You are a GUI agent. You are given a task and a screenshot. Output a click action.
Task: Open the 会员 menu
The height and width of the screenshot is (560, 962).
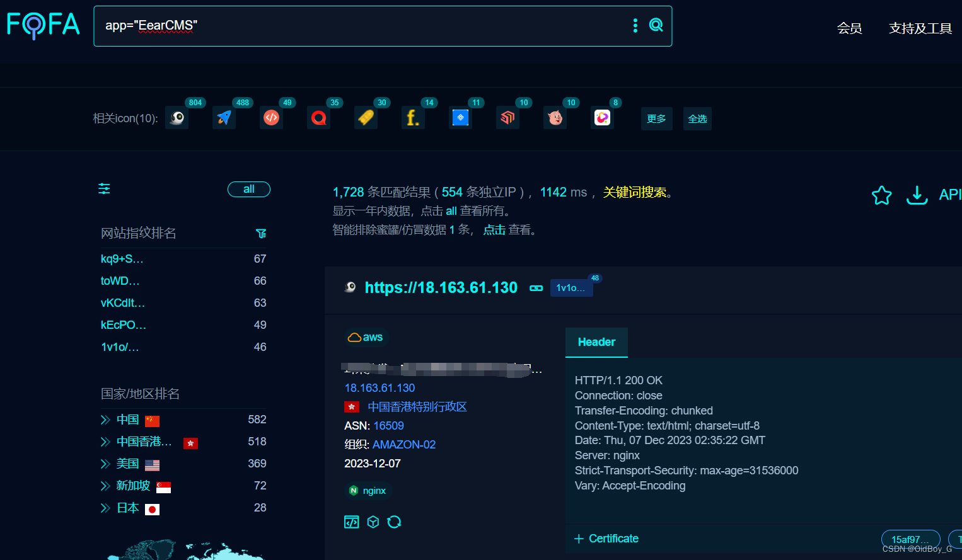pyautogui.click(x=849, y=28)
